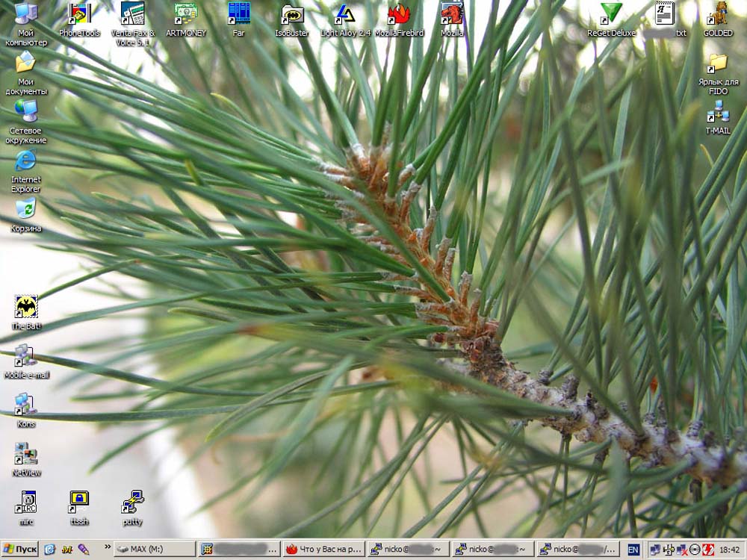Viewport: 747px width, 560px height.
Task: Open Light Alloy 2.4 player shortcut
Action: 344,14
